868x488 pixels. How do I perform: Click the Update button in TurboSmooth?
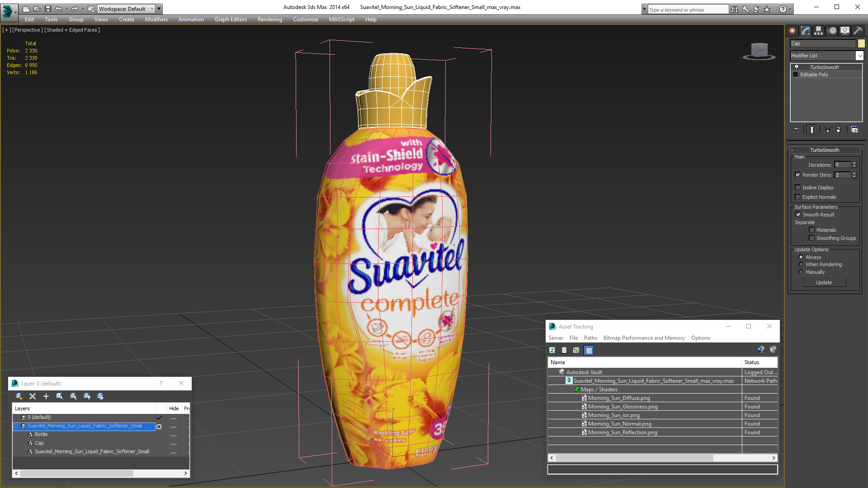coord(824,282)
